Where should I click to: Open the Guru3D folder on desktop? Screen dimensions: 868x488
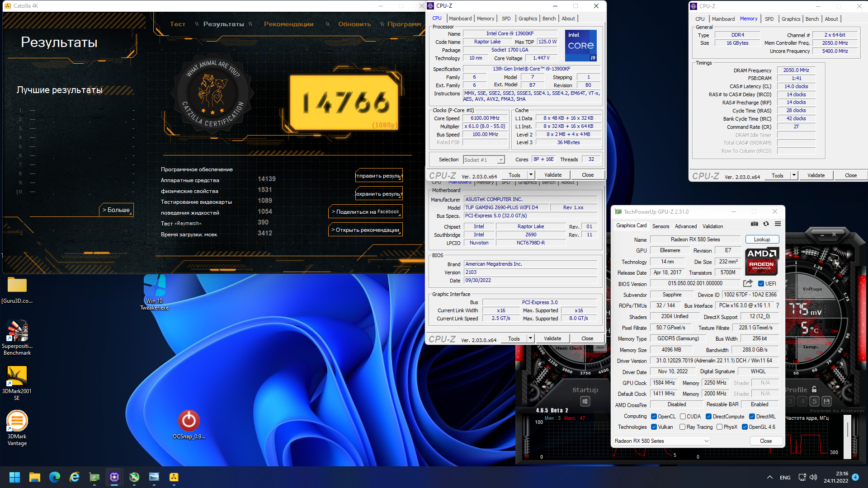click(x=17, y=290)
